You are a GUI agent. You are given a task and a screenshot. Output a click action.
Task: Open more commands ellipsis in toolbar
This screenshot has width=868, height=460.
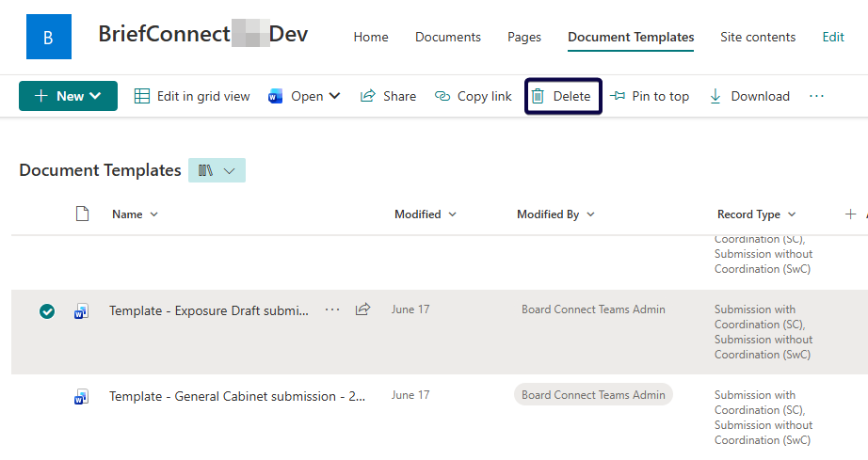[x=816, y=96]
